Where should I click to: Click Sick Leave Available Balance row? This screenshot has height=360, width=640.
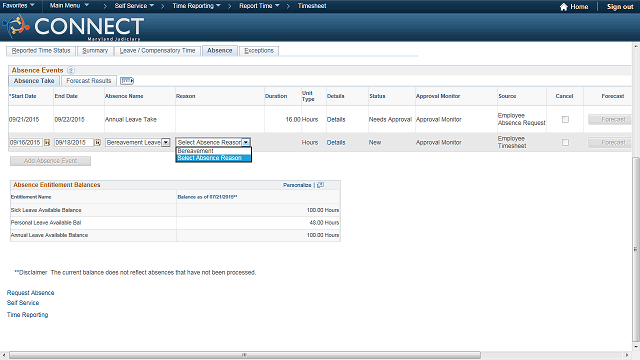click(175, 210)
